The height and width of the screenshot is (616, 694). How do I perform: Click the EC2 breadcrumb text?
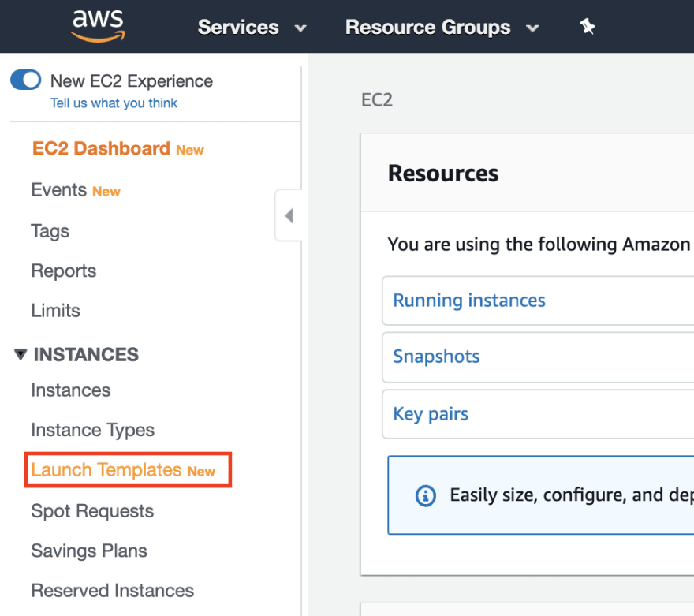coord(377,100)
